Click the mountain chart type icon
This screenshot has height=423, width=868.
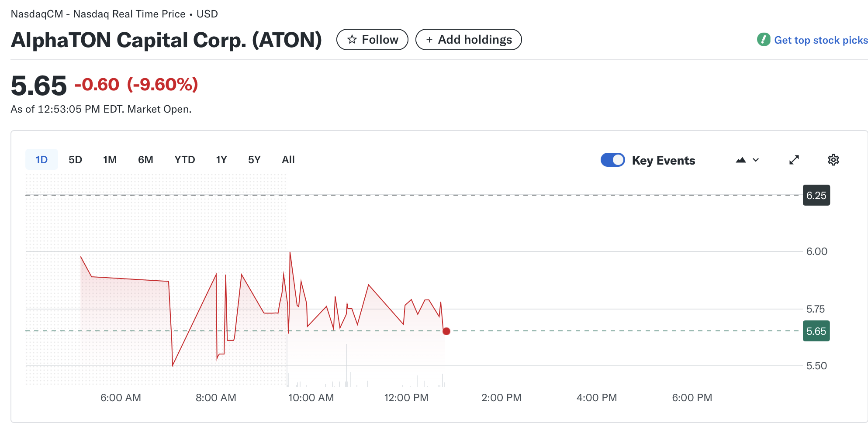740,160
